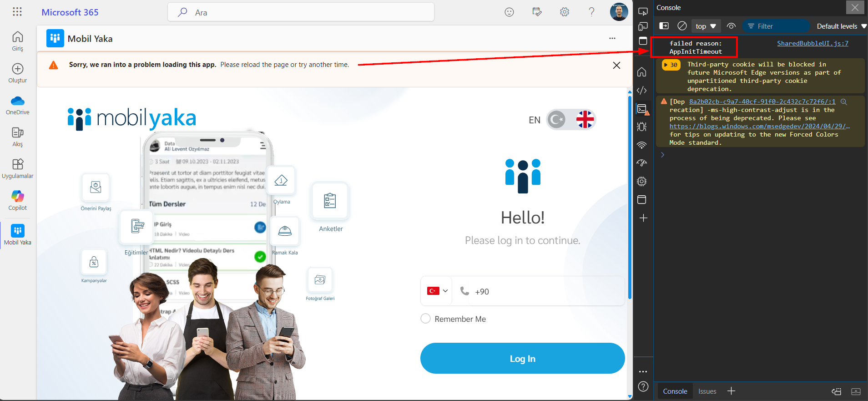Screen dimensions: 868x401
Task: Open the Elements tool icon
Action: (642, 90)
